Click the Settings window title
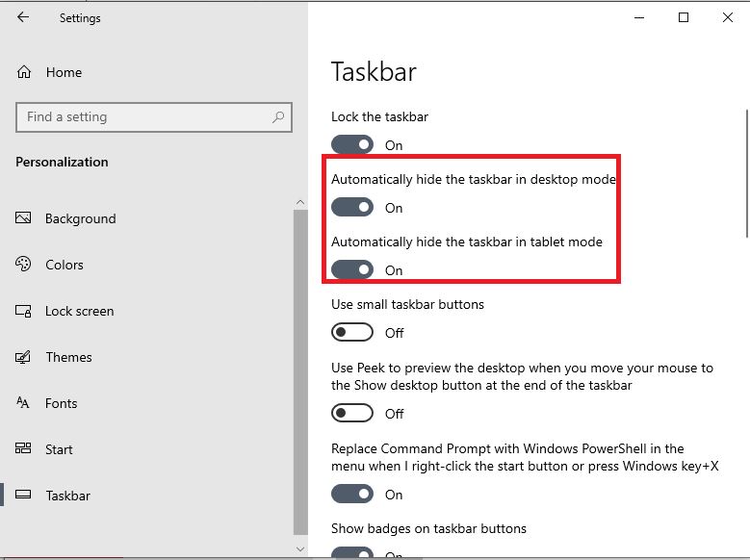 pyautogui.click(x=80, y=18)
